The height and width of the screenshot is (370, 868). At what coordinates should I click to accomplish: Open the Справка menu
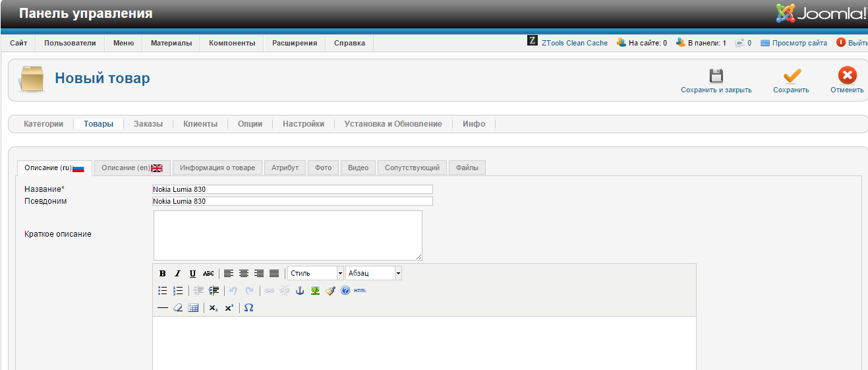349,43
